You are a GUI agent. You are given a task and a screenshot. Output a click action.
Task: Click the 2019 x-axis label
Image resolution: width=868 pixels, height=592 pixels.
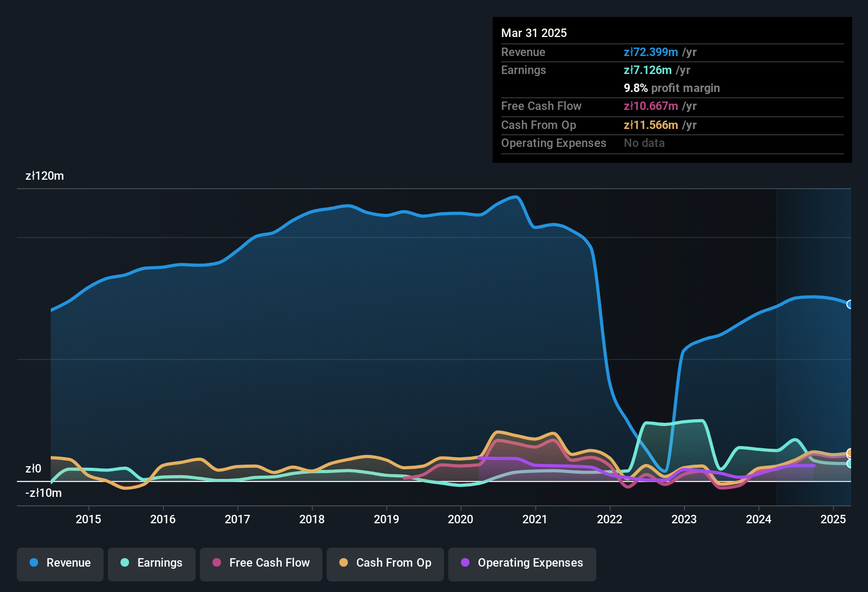[386, 519]
